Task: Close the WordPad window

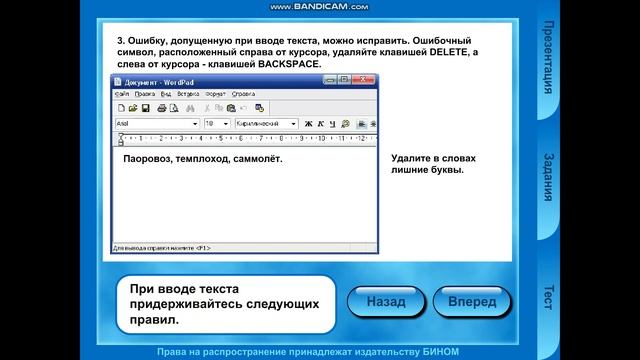Action: click(x=363, y=80)
